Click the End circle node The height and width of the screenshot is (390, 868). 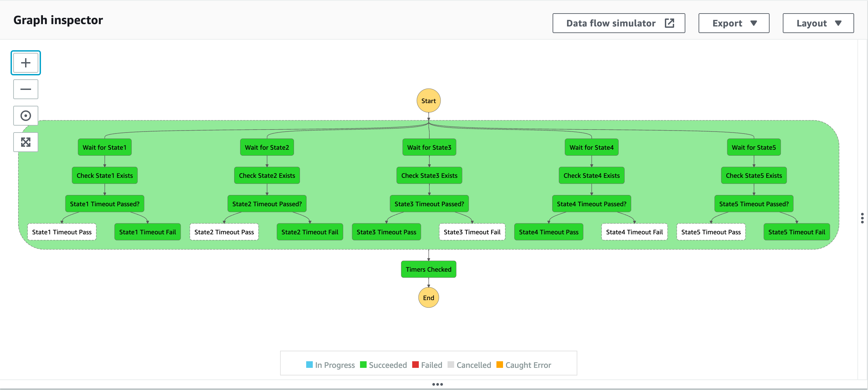[x=428, y=297]
